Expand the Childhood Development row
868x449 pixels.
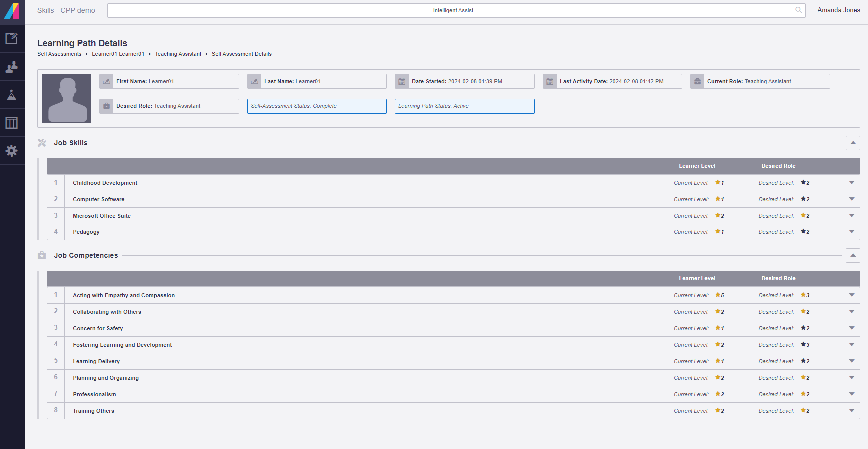point(852,183)
